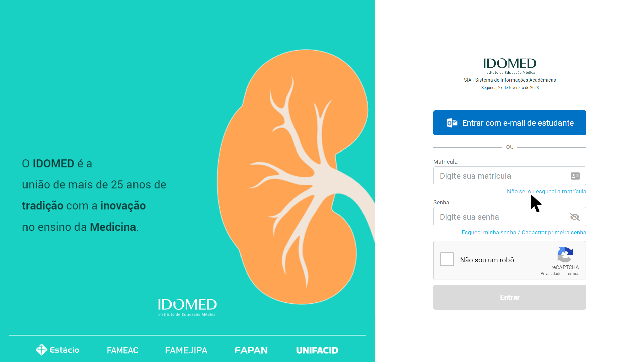This screenshot has width=644, height=362.
Task: Click the 'reCAPTCHA' label text
Action: 565,267
